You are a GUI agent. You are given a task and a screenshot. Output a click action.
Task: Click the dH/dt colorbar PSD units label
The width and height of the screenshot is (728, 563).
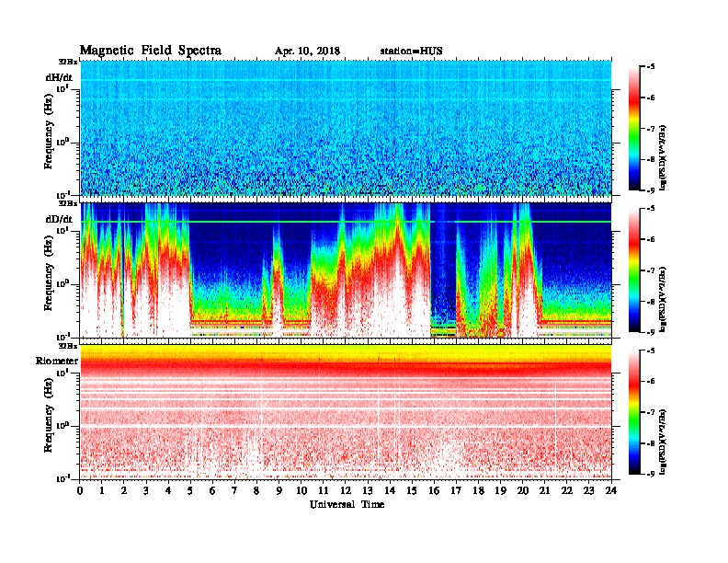point(663,158)
